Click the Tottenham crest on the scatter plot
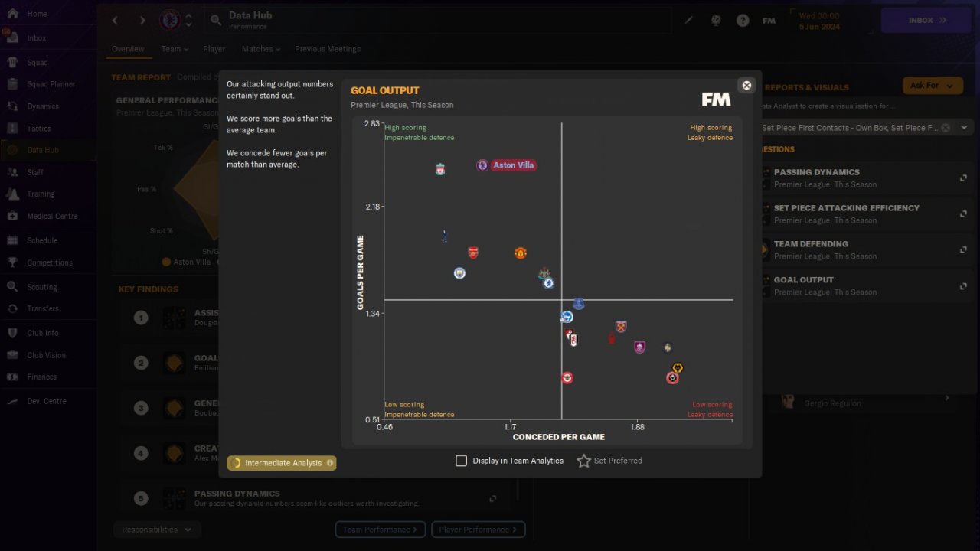 pyautogui.click(x=445, y=236)
